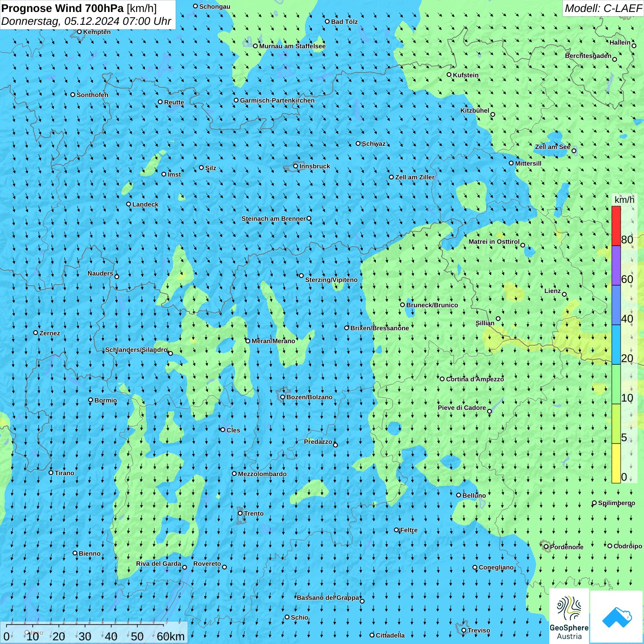Image resolution: width=644 pixels, height=644 pixels.
Task: Click the Innsbruck city marker
Action: coord(296,166)
